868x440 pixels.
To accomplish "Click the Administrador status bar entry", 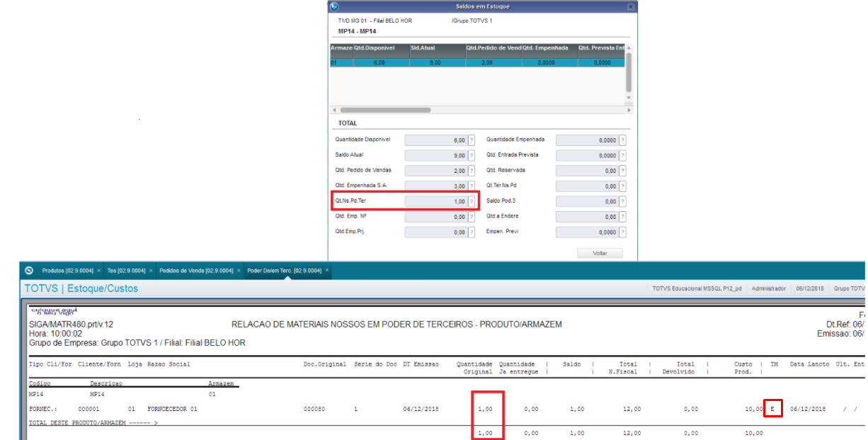I will click(768, 288).
